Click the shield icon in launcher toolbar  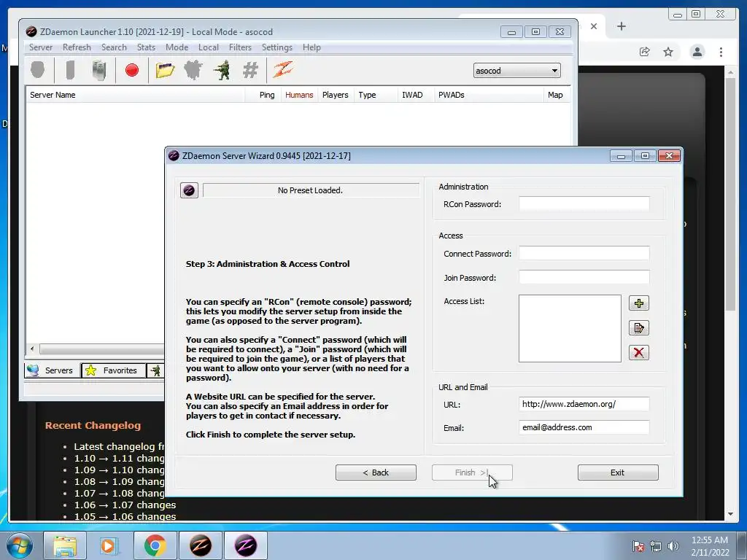click(x=38, y=70)
